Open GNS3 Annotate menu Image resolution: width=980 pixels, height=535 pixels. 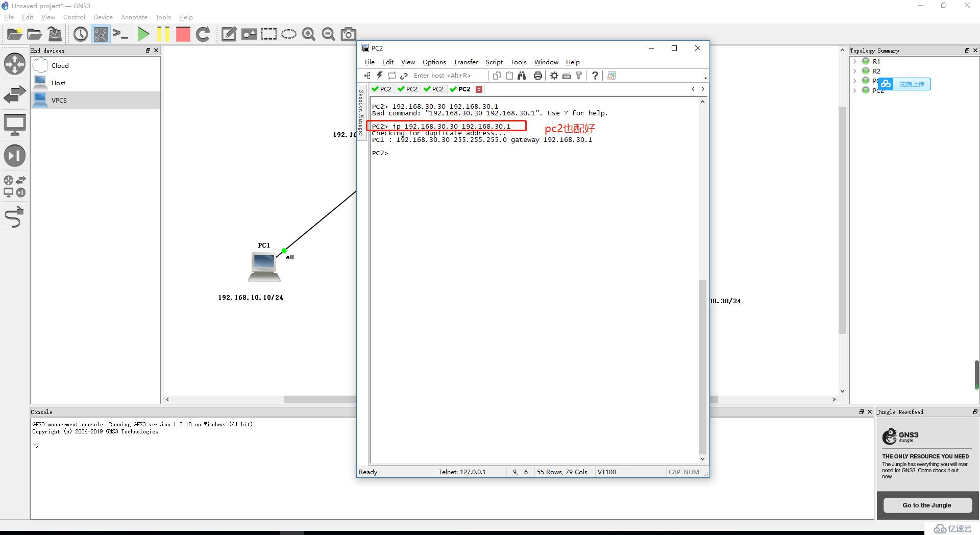click(134, 17)
